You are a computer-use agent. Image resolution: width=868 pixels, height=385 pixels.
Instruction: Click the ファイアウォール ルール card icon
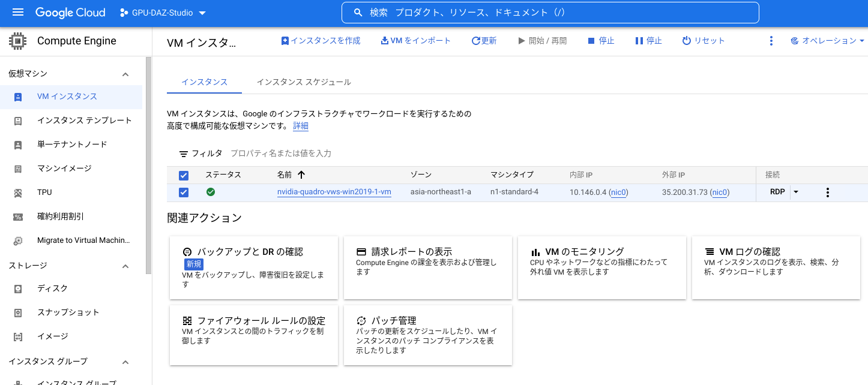(187, 321)
